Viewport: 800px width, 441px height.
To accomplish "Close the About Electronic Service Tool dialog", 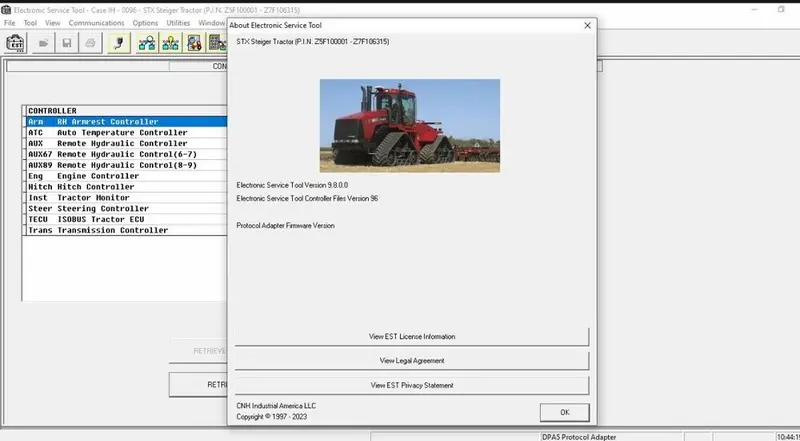I will [587, 25].
